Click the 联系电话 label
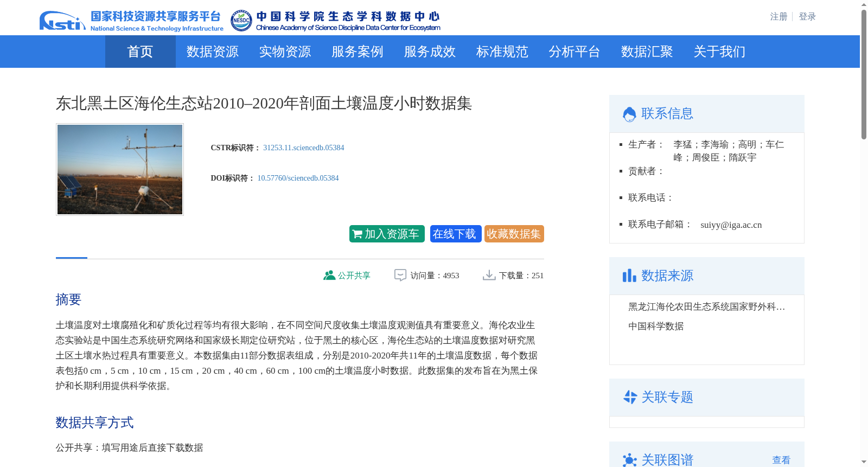Image resolution: width=868 pixels, height=467 pixels. tap(651, 197)
